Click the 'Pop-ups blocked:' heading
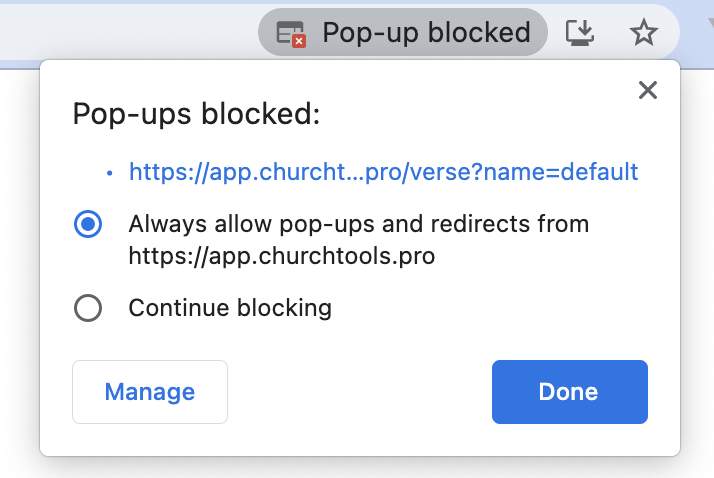The height and width of the screenshot is (478, 714). click(196, 114)
